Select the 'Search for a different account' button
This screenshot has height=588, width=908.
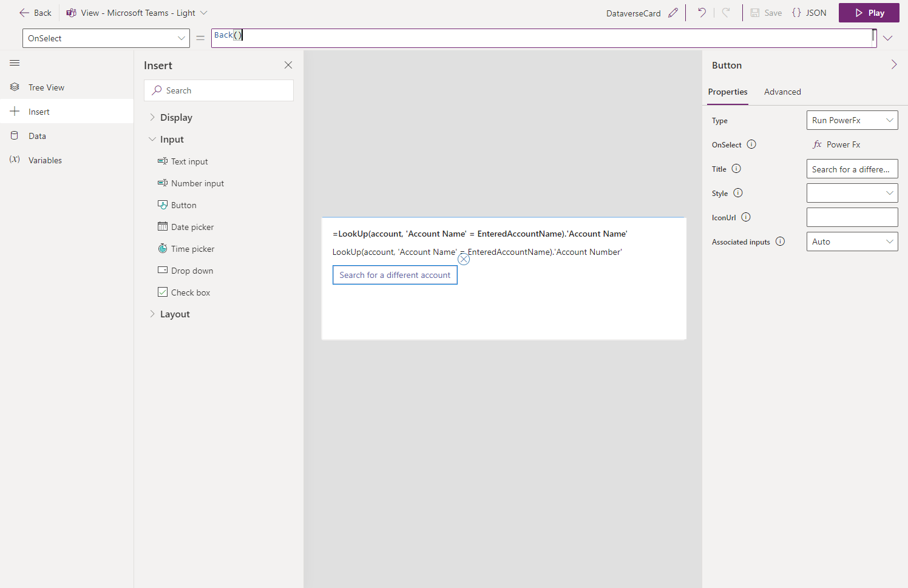click(395, 275)
